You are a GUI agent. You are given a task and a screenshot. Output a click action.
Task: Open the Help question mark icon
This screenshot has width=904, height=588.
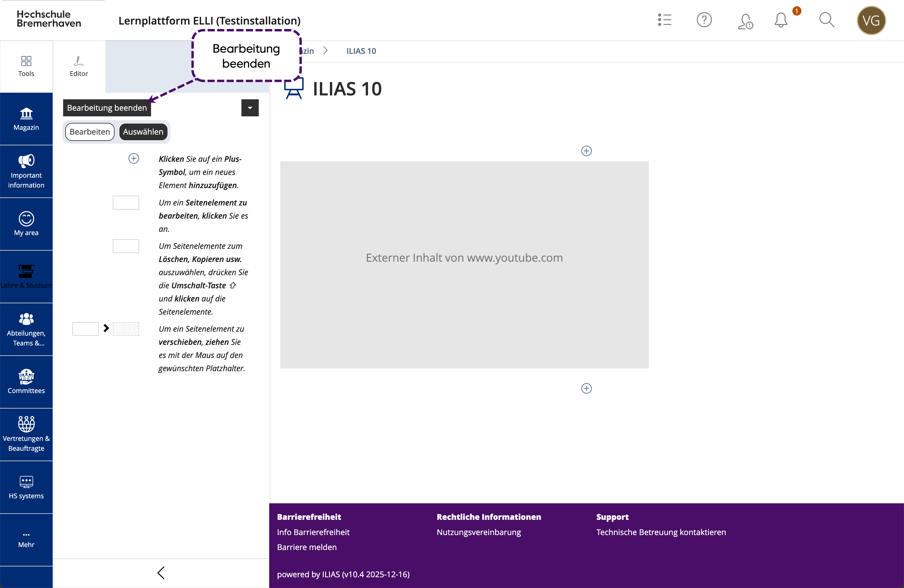[704, 20]
